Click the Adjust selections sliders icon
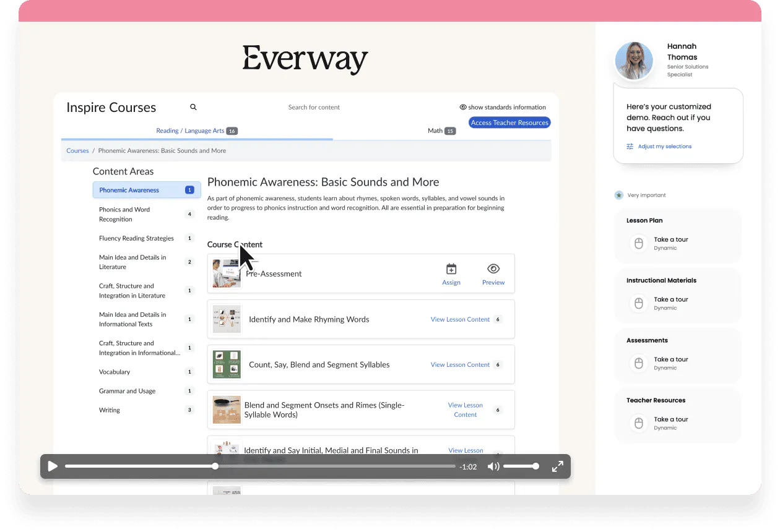 coord(630,147)
